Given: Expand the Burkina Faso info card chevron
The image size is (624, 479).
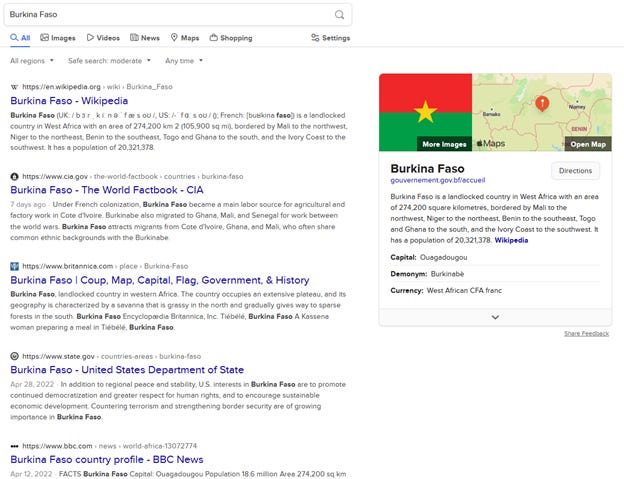Looking at the screenshot, I should (x=495, y=317).
